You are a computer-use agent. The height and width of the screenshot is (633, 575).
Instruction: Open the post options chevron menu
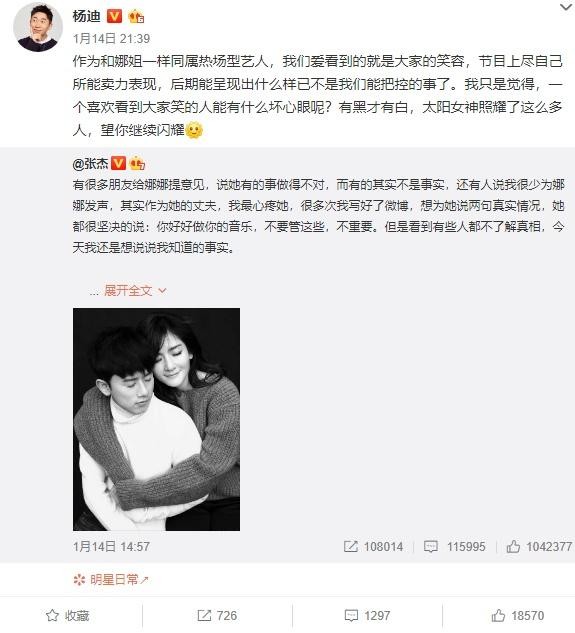[x=566, y=7]
